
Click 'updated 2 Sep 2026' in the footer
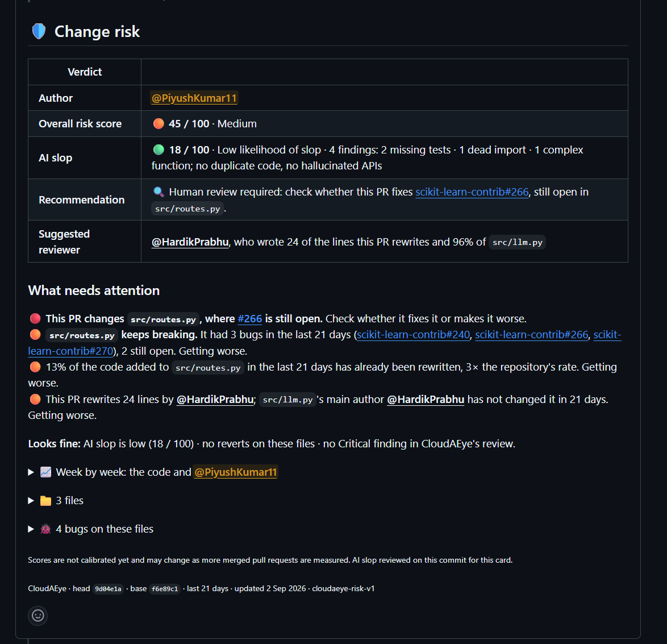click(x=270, y=588)
